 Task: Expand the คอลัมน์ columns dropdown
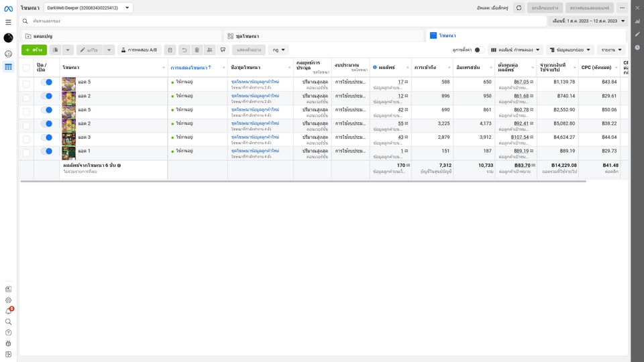[515, 50]
